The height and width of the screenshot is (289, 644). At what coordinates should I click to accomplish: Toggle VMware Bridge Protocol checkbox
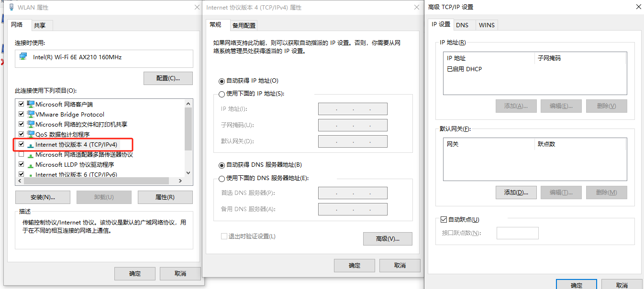pyautogui.click(x=21, y=114)
